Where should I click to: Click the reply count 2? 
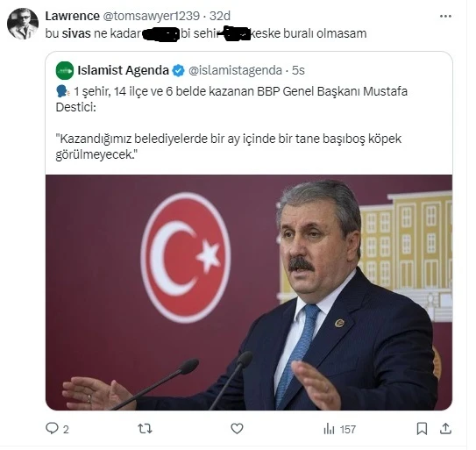point(66,429)
